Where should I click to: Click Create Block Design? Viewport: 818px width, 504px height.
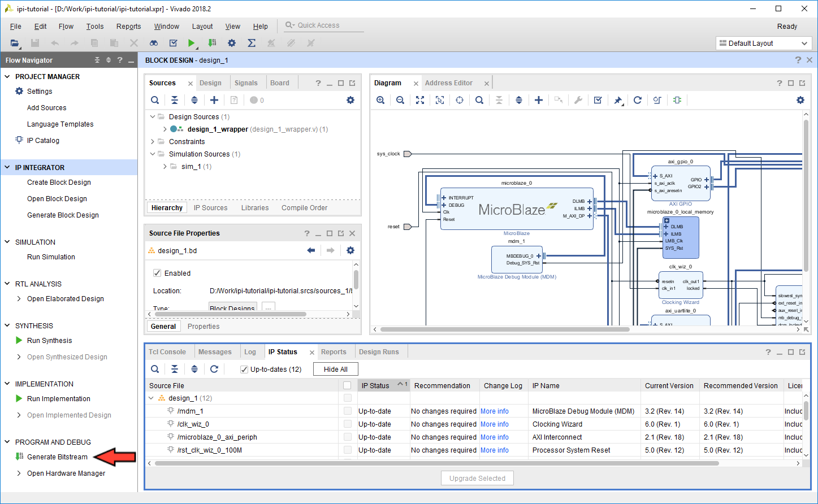[x=59, y=183]
